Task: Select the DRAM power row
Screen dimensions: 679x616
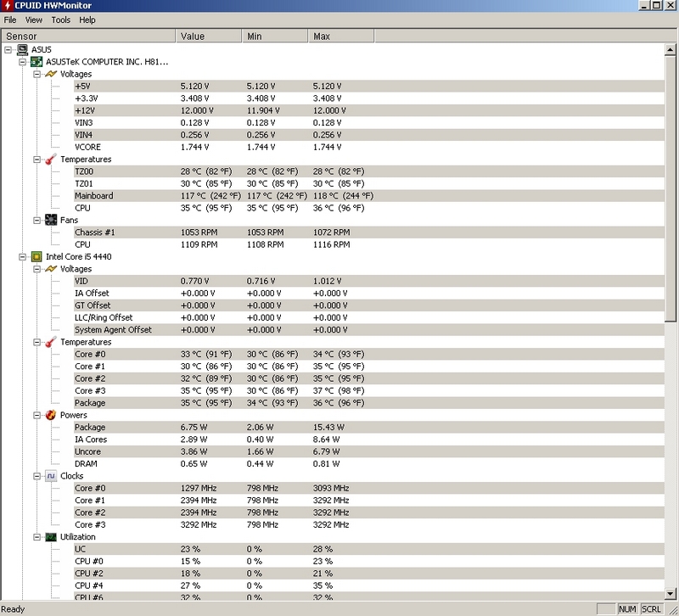Action: [369, 463]
